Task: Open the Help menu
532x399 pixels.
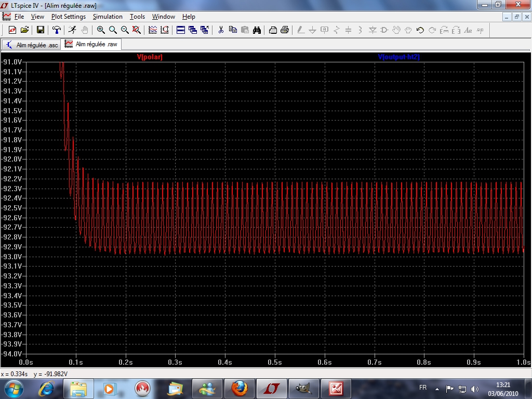Action: (189, 16)
